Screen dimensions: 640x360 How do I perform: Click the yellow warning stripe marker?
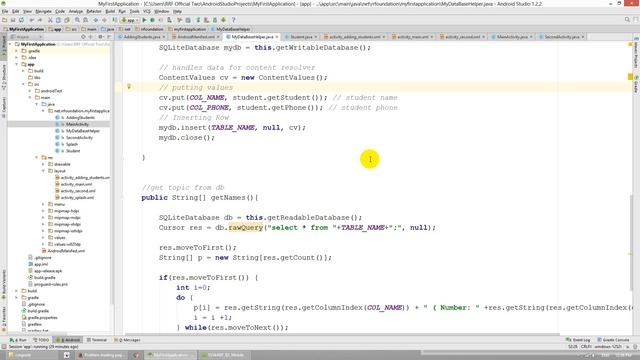(x=630, y=76)
